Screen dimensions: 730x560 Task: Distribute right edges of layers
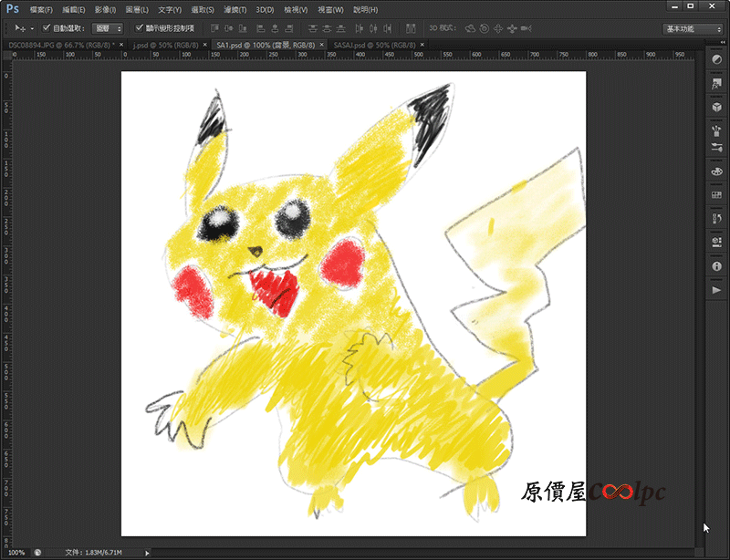coord(387,28)
